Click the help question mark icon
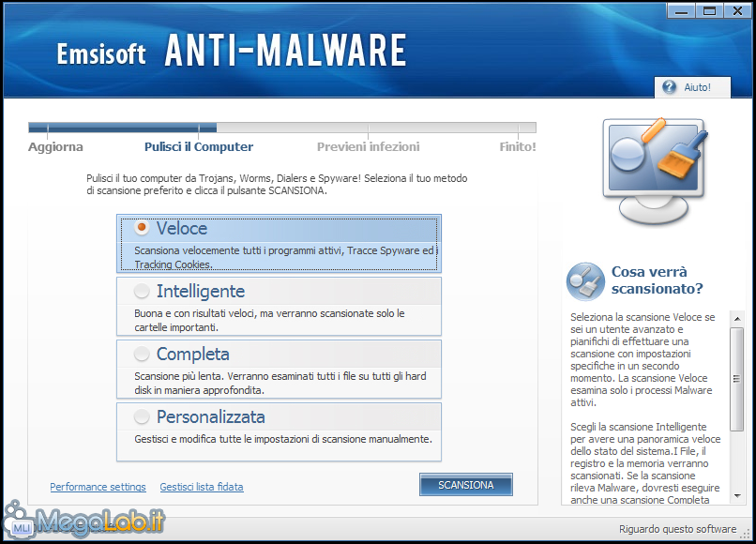The image size is (756, 544). [x=669, y=87]
